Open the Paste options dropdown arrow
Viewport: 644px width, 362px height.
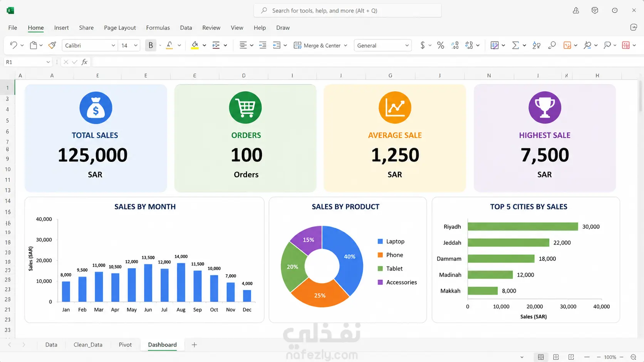(x=41, y=45)
